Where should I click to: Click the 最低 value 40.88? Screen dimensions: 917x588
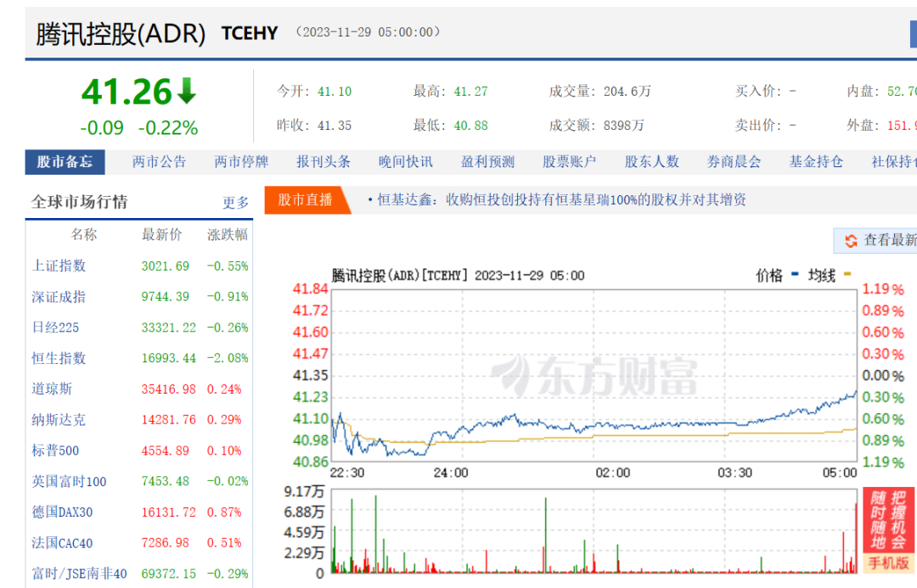470,126
